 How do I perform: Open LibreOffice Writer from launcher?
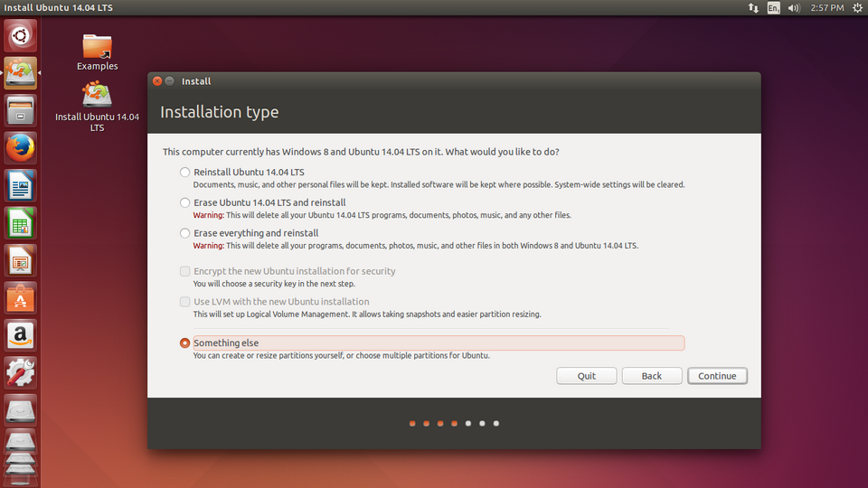click(x=21, y=186)
